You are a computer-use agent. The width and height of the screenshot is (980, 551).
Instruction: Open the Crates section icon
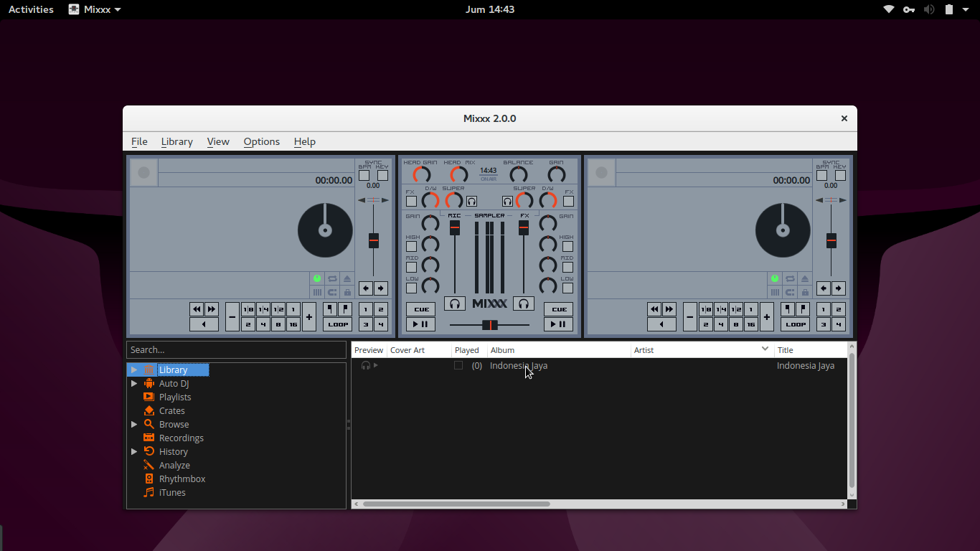[x=149, y=410]
